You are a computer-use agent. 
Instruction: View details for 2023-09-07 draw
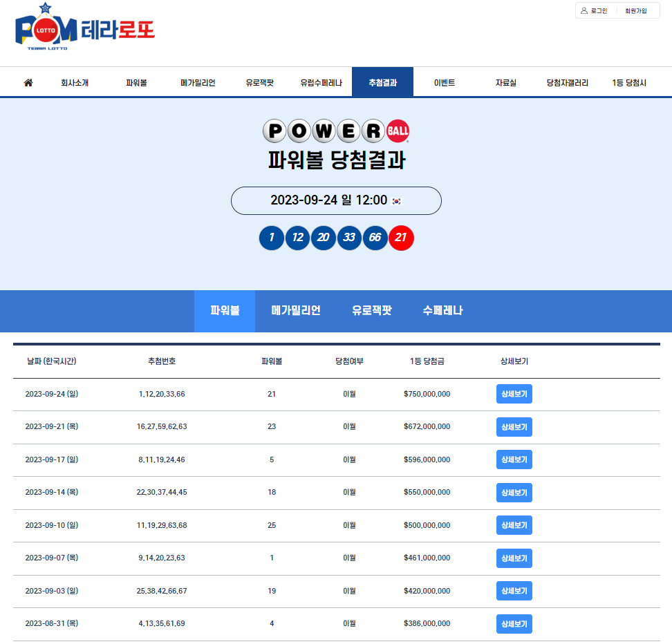(514, 558)
